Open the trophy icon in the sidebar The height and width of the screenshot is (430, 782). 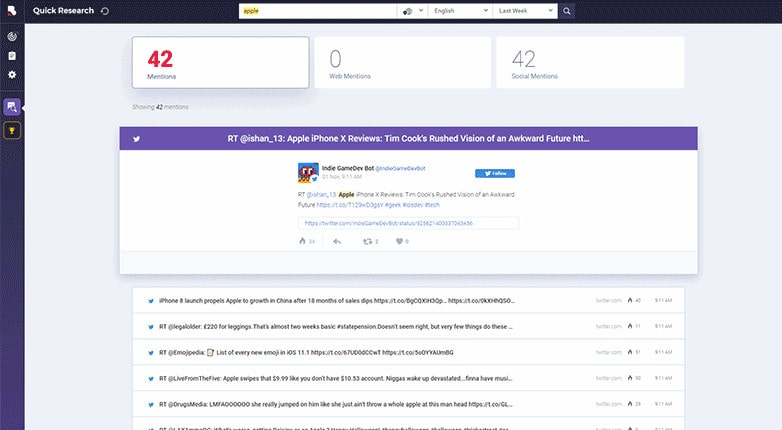click(12, 131)
